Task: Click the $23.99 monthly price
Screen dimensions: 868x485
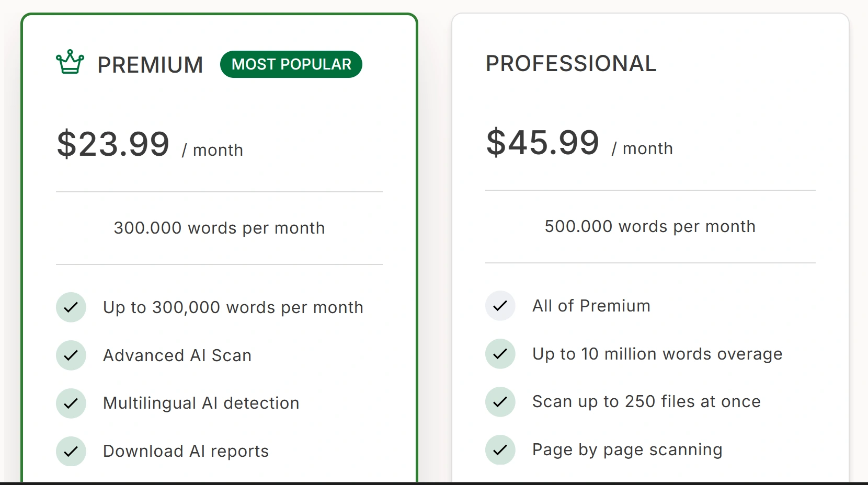Action: pyautogui.click(x=113, y=144)
